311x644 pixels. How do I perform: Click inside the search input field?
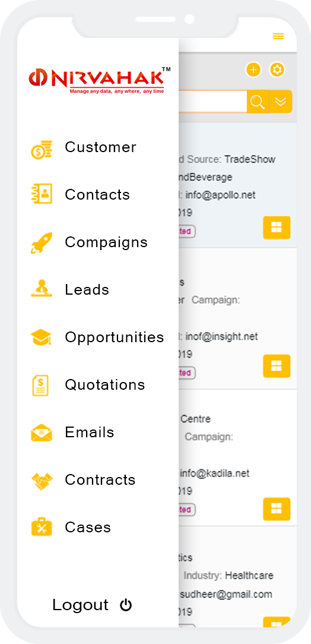tap(212, 102)
